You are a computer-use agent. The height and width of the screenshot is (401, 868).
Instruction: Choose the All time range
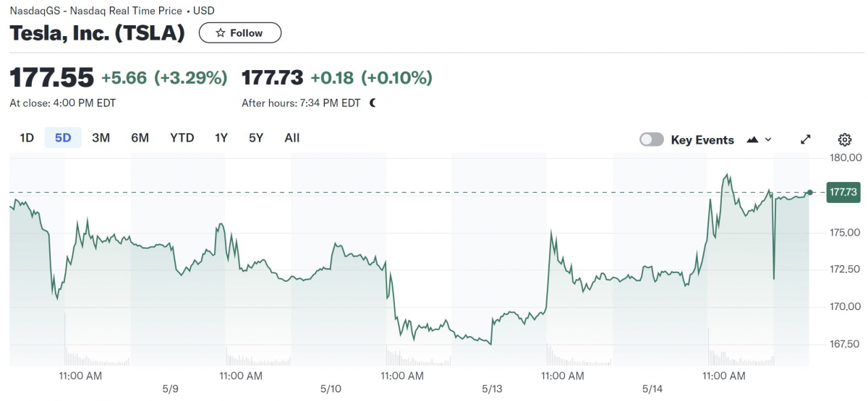(292, 138)
